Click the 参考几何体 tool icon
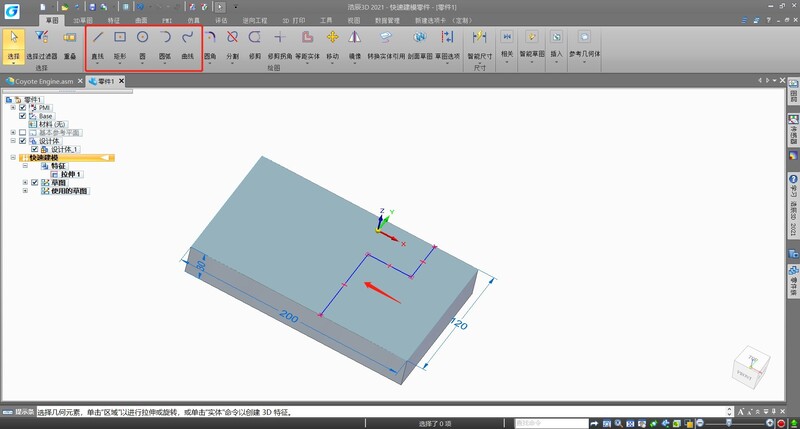The height and width of the screenshot is (429, 800). pos(584,37)
